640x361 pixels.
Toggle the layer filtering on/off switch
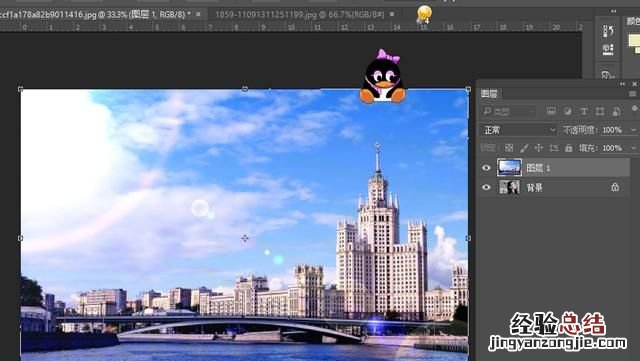[x=634, y=109]
